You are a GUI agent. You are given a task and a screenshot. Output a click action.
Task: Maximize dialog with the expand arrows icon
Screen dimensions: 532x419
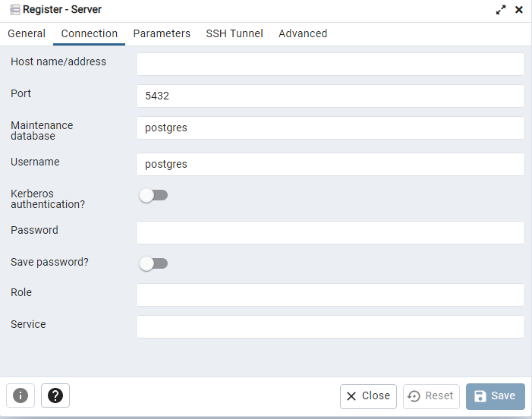click(x=501, y=10)
